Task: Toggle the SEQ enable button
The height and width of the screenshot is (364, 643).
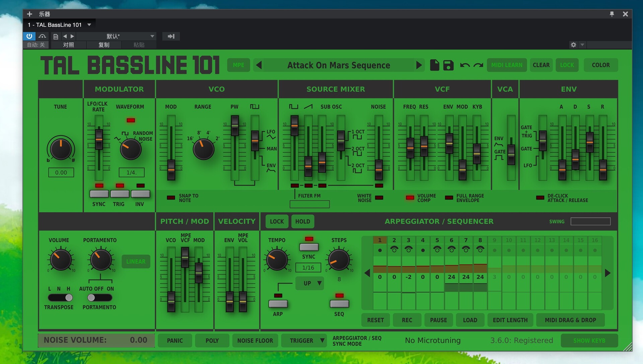Action: point(339,304)
